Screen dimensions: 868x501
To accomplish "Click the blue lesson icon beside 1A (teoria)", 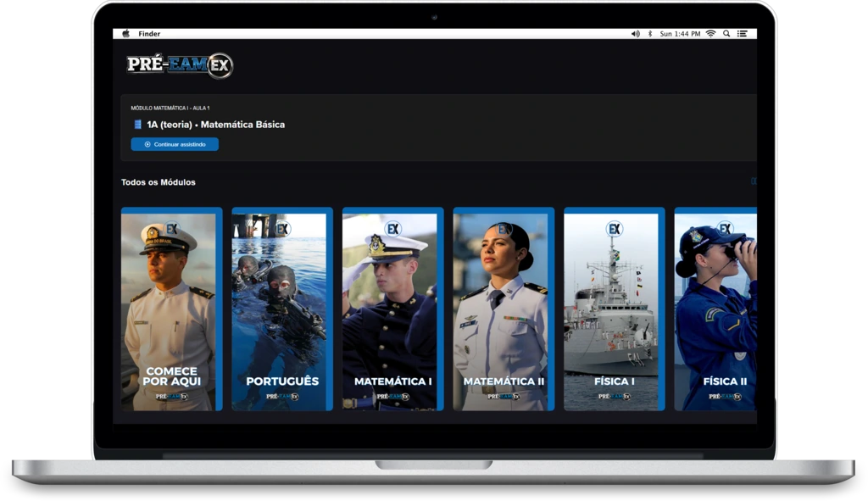I will [137, 125].
